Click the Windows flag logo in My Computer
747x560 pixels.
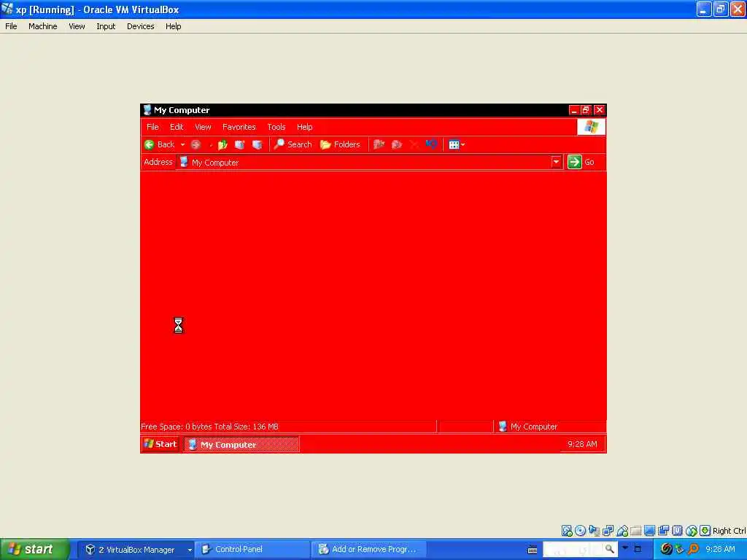(591, 127)
